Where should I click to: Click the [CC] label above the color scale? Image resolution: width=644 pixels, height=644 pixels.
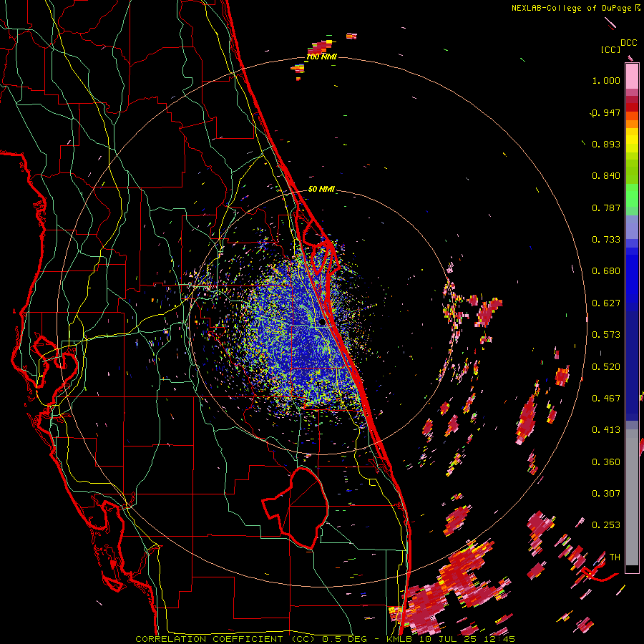tap(610, 49)
